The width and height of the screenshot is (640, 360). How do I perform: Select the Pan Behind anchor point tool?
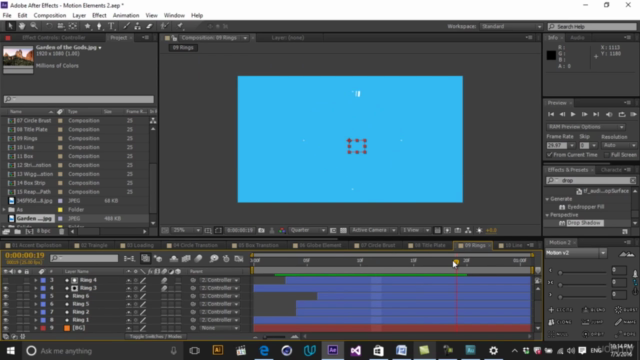(x=73, y=26)
